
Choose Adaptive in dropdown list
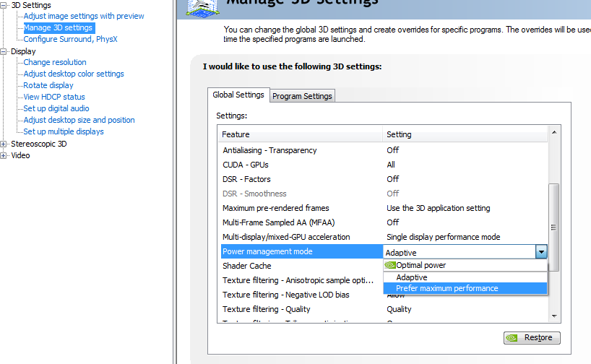(465, 277)
